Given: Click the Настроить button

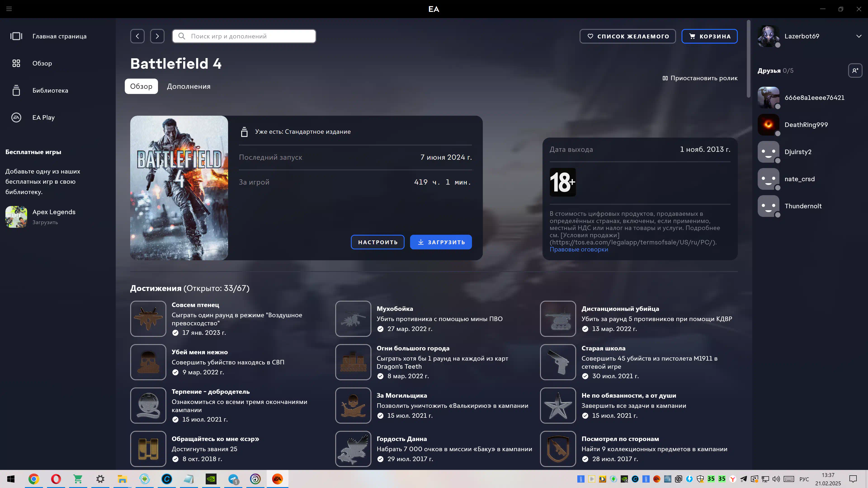Looking at the screenshot, I should tap(378, 242).
